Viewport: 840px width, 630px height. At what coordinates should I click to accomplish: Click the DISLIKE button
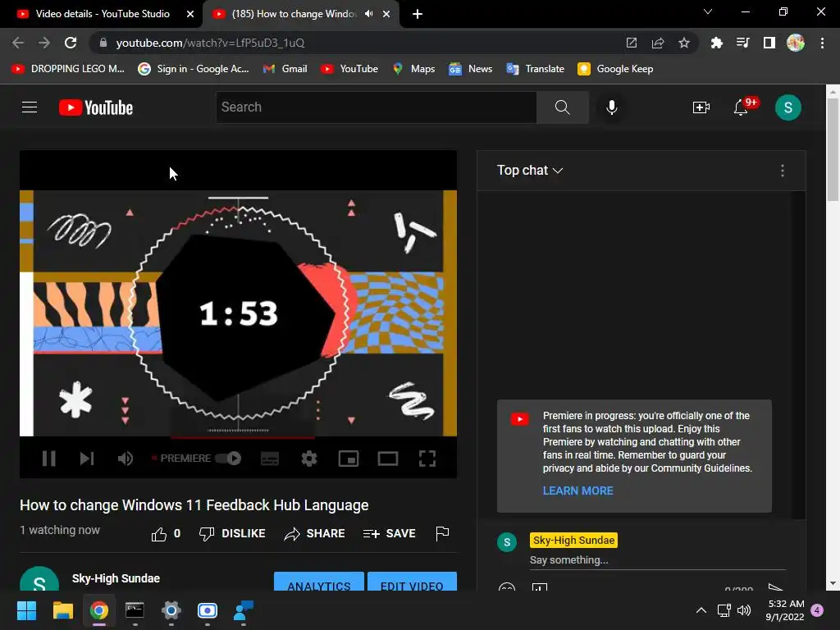[x=232, y=533]
